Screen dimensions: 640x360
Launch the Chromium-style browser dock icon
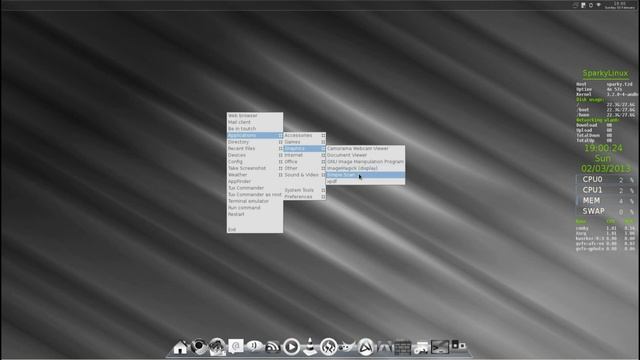pos(199,347)
